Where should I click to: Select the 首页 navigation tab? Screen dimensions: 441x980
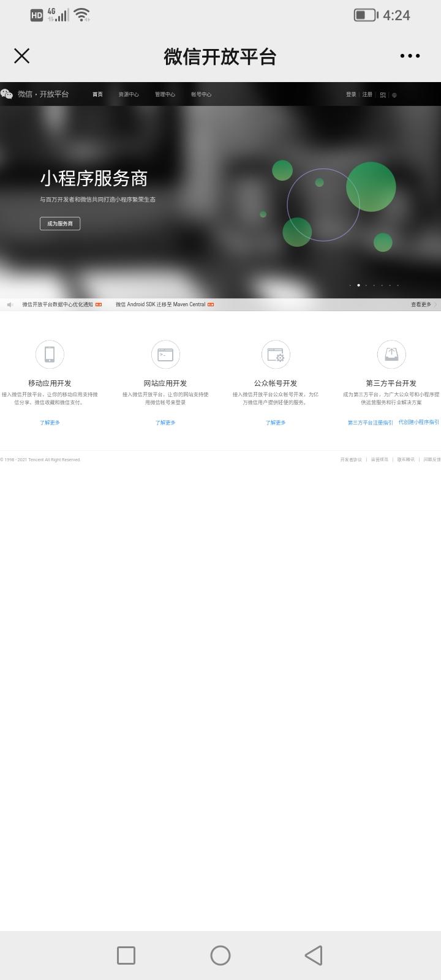pos(97,94)
